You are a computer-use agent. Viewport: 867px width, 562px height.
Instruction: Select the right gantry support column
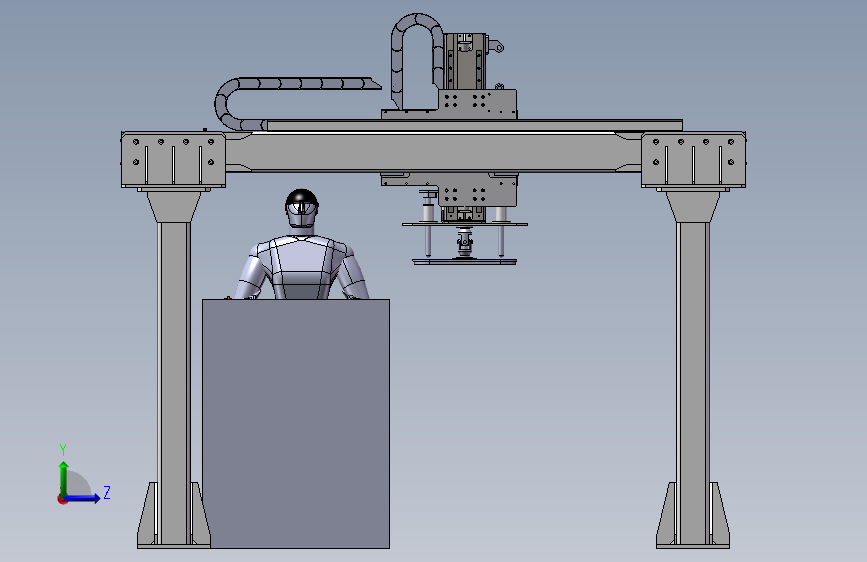click(x=692, y=382)
